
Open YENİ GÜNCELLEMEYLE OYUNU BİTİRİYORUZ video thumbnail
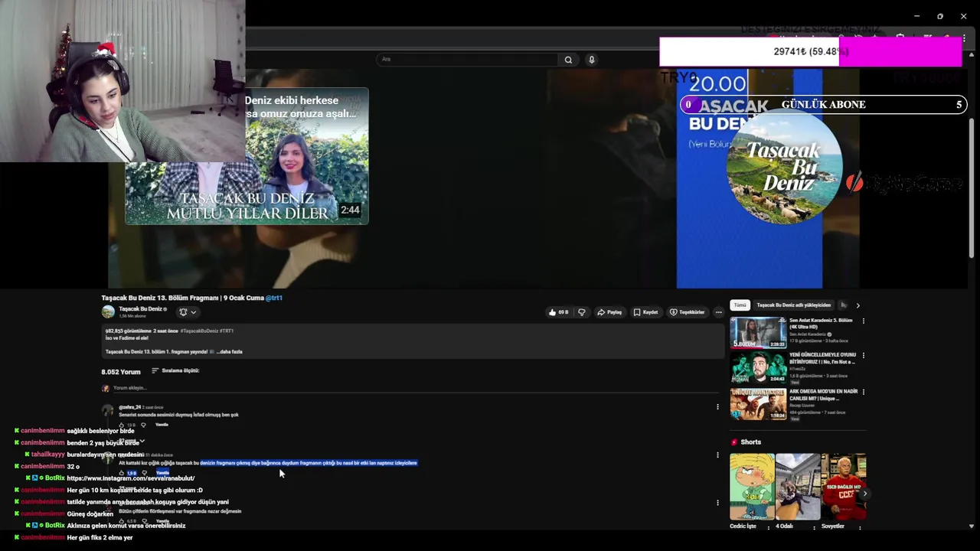[x=757, y=368]
